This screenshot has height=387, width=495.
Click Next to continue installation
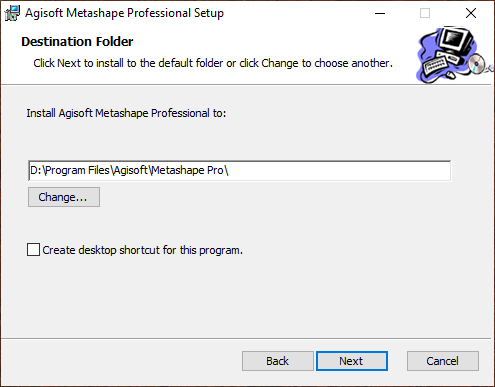(x=352, y=361)
